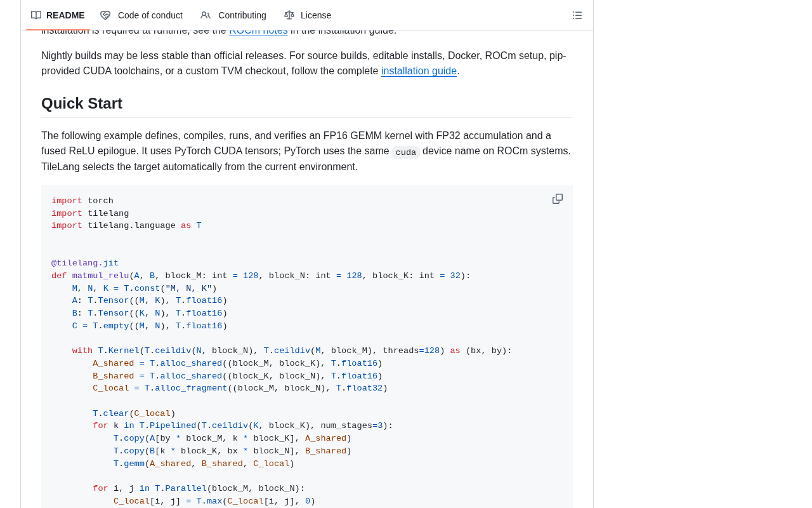This screenshot has height=508, width=812.
Task: Click the 'T.copy(B[k * block_K' line
Action: pyautogui.click(x=233, y=451)
